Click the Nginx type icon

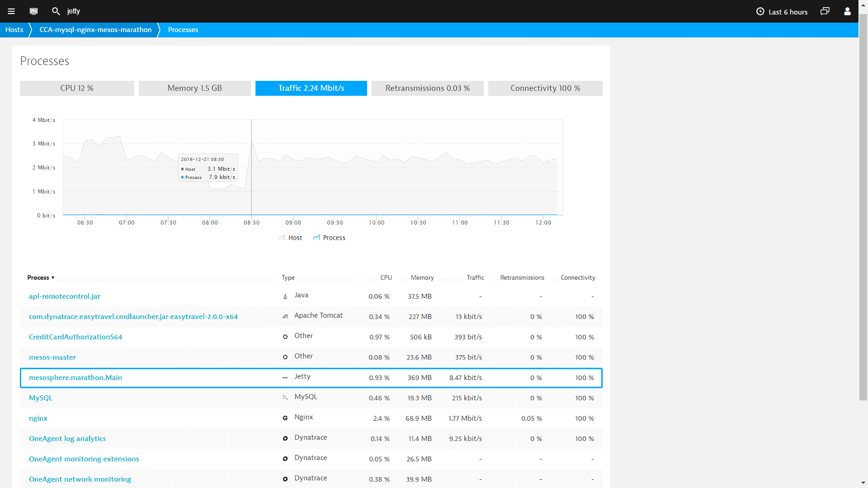click(x=285, y=418)
